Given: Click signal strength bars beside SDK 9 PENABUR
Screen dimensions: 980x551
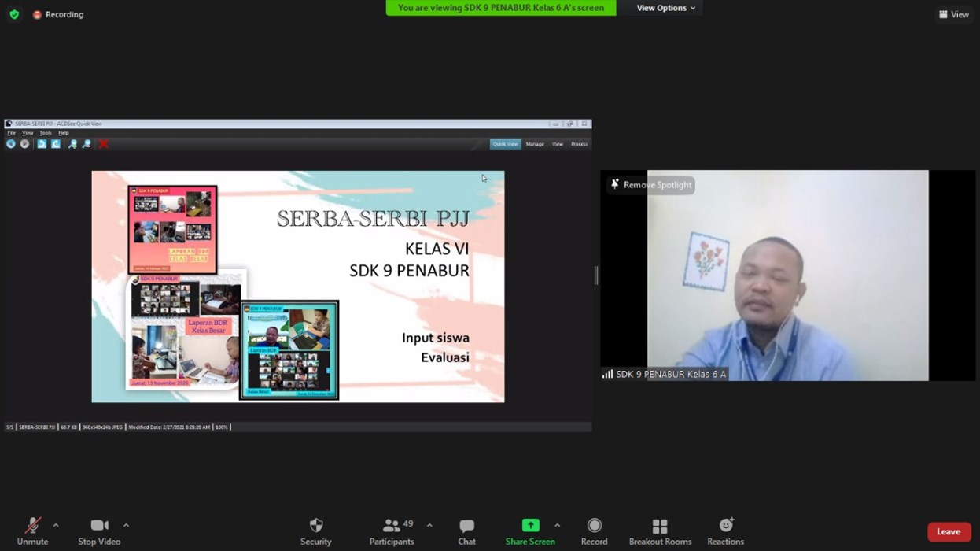Looking at the screenshot, I should click(607, 374).
